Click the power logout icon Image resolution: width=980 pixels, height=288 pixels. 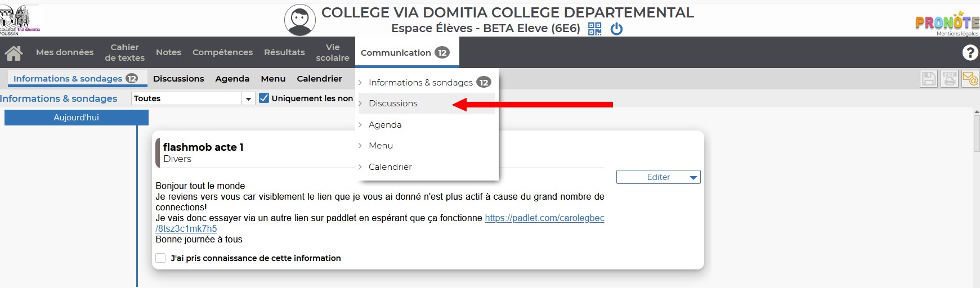(616, 29)
